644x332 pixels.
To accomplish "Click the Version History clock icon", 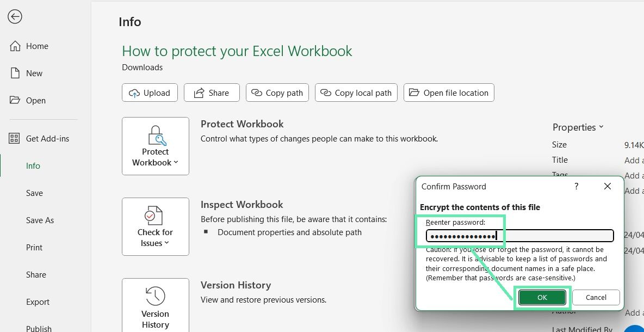I will coord(155,296).
